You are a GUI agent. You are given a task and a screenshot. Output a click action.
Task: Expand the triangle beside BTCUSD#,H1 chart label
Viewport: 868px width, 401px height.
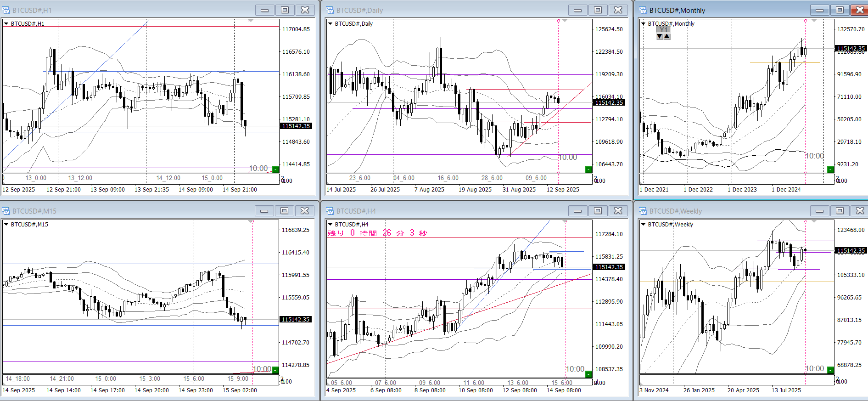[x=6, y=23]
